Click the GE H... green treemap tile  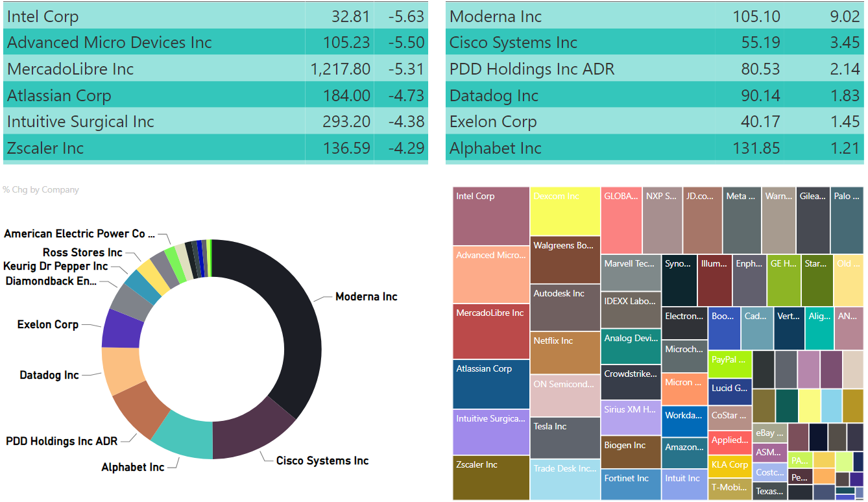784,280
